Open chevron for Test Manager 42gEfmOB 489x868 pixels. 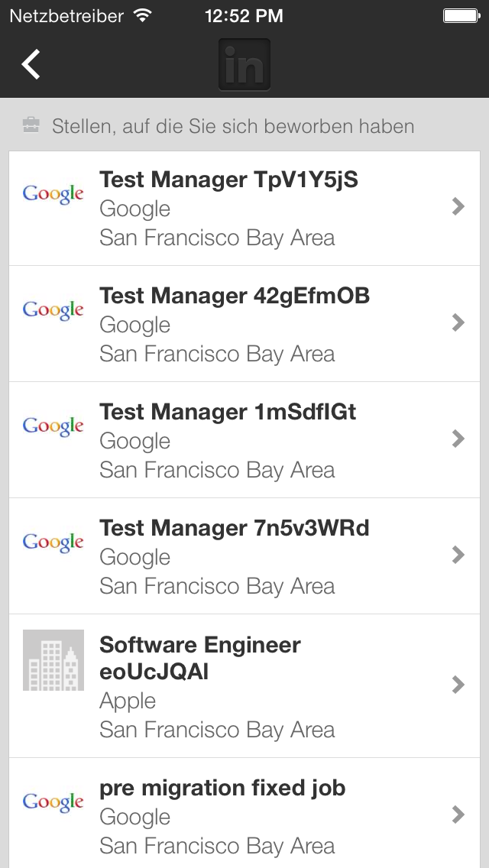(x=458, y=322)
